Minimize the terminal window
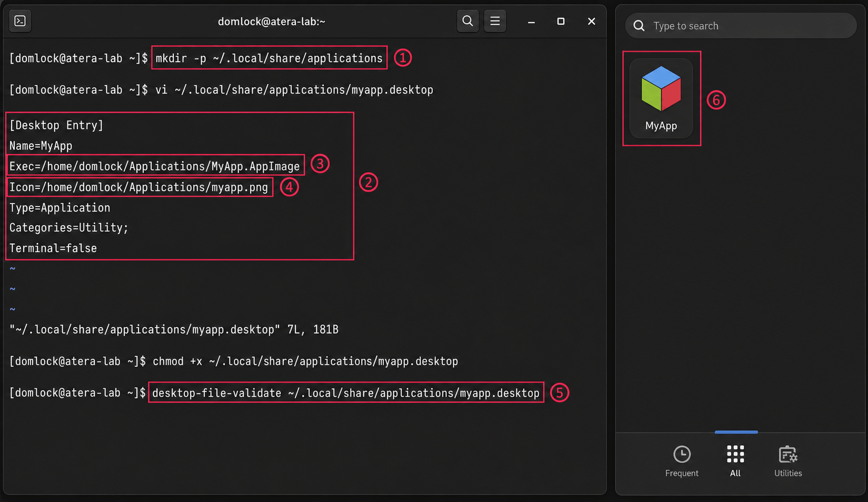Image resolution: width=868 pixels, height=502 pixels. coord(531,22)
